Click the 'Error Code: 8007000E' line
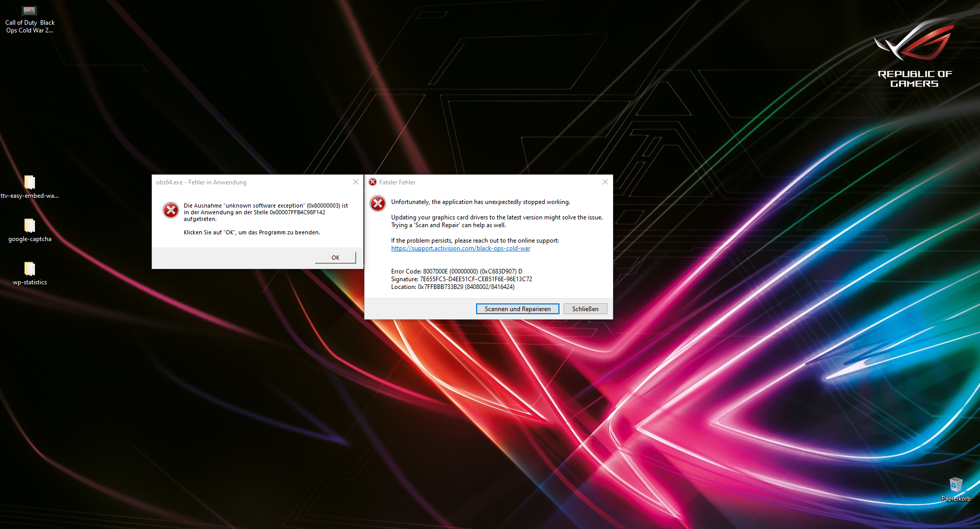The height and width of the screenshot is (529, 980). 457,271
